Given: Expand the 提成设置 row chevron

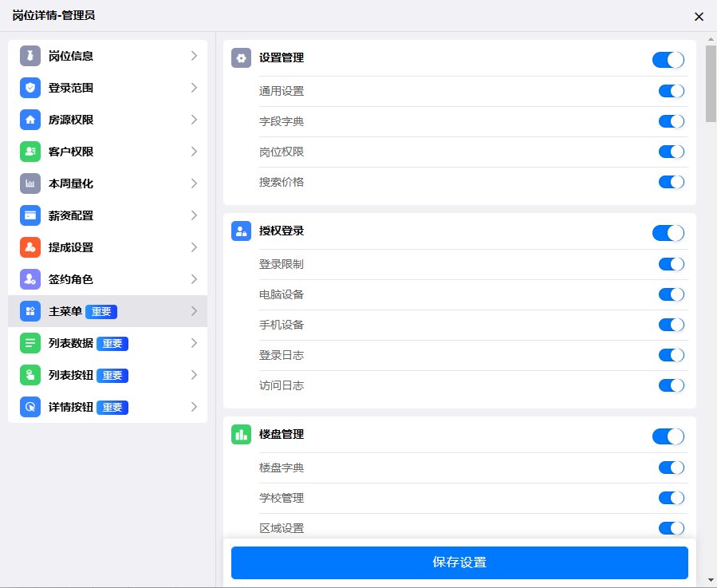Looking at the screenshot, I should coord(194,247).
